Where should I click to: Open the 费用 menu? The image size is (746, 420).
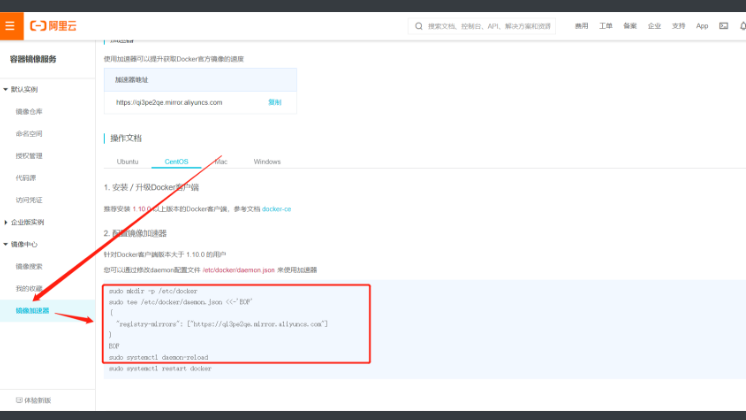(581, 26)
